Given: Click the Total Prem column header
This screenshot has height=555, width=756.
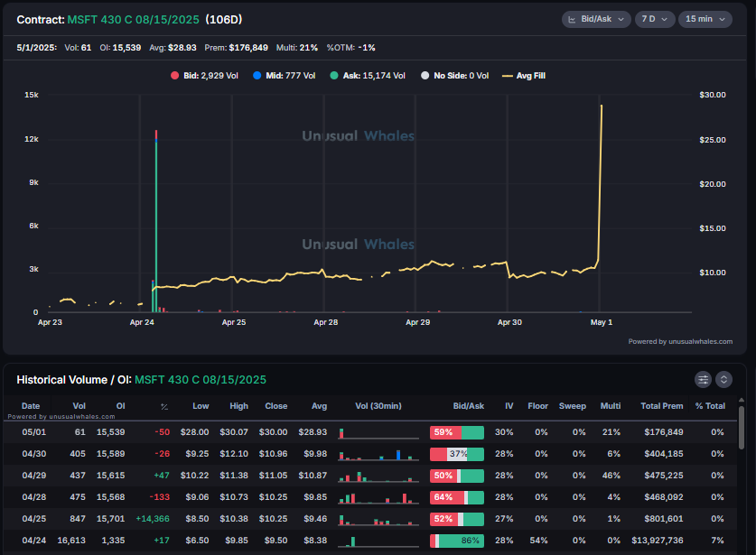Looking at the screenshot, I should [661, 406].
